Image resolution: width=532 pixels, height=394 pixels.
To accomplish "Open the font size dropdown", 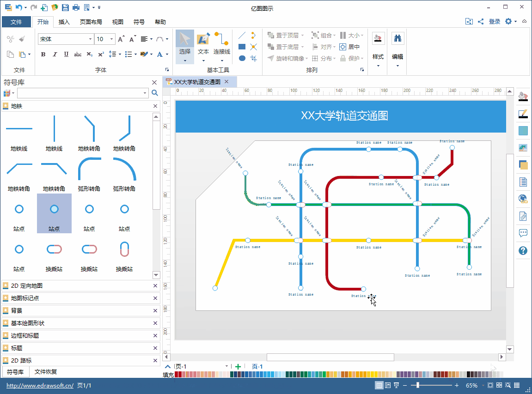I will click(x=112, y=39).
